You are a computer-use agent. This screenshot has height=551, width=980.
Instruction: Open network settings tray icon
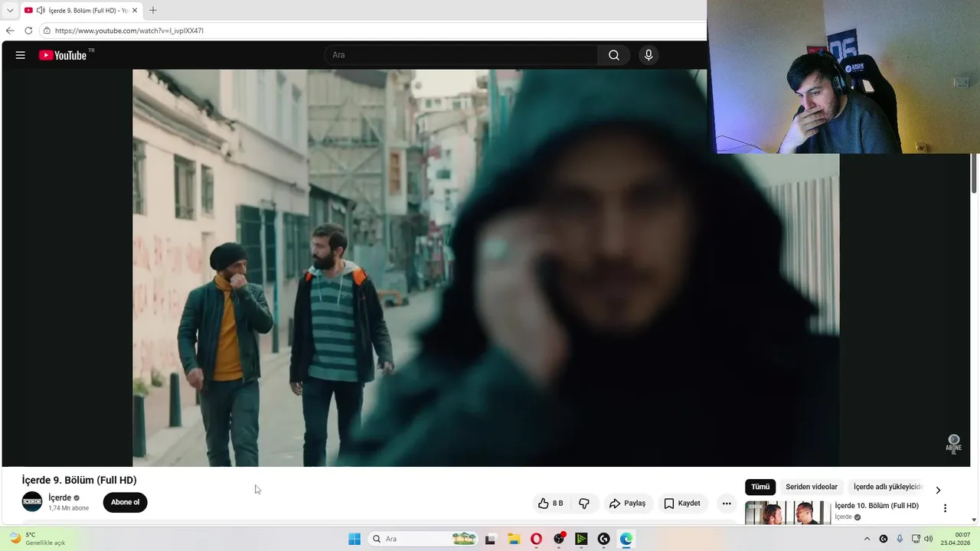point(916,539)
